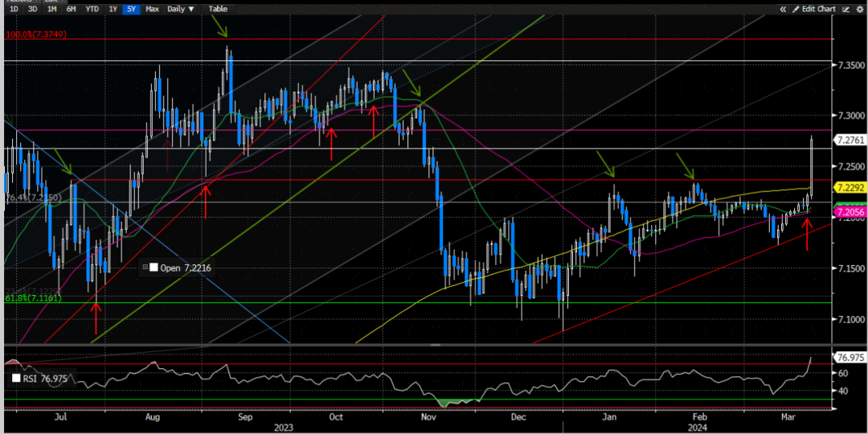Collapse toolbar with double-chevron icon

coord(783,9)
